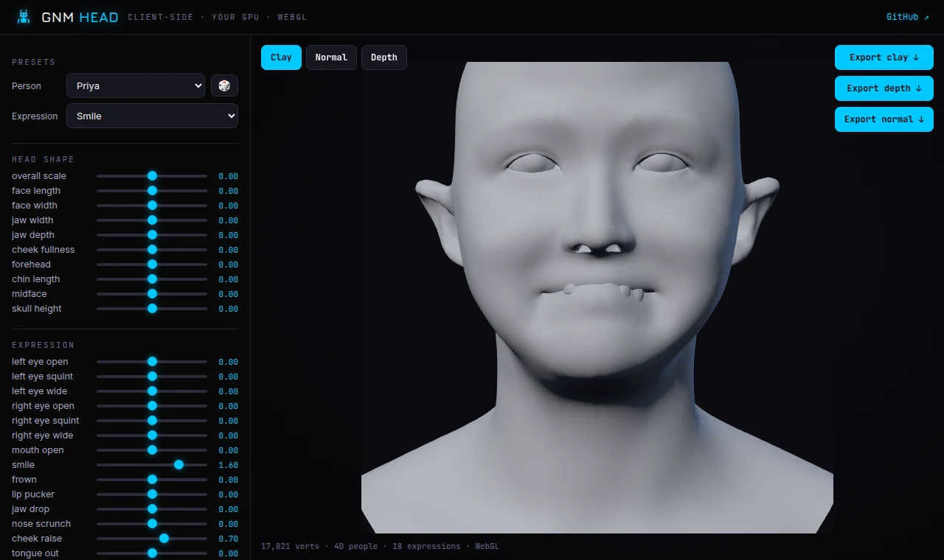
Task: Click the chin length slider handle
Action: [152, 279]
